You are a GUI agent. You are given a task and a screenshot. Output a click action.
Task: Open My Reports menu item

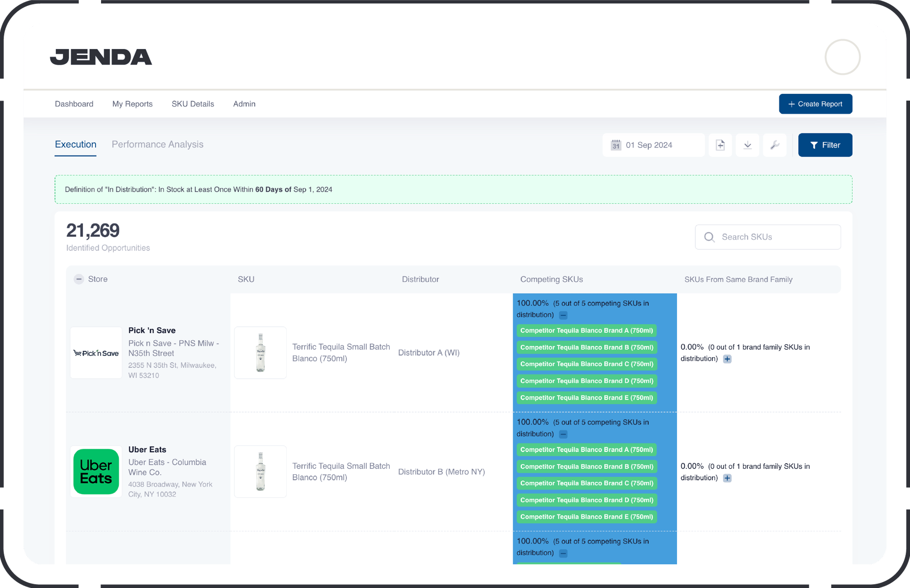pos(132,104)
